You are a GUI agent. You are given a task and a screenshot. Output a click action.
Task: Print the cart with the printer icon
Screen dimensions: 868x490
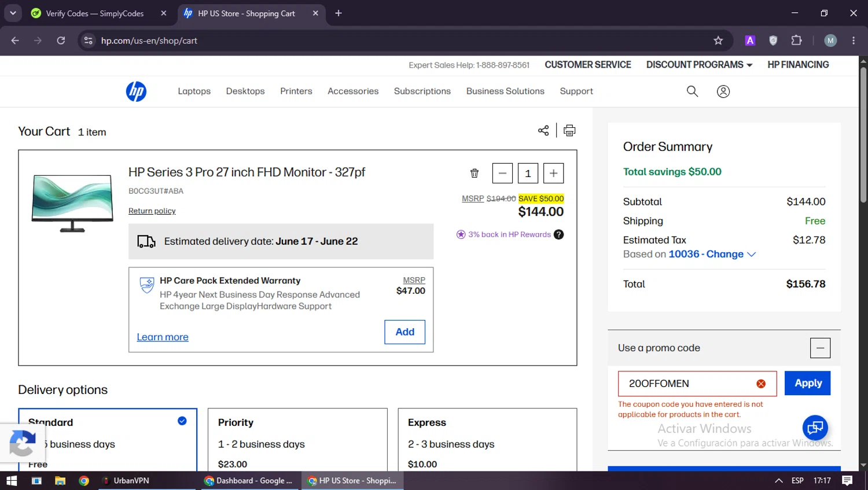click(569, 131)
